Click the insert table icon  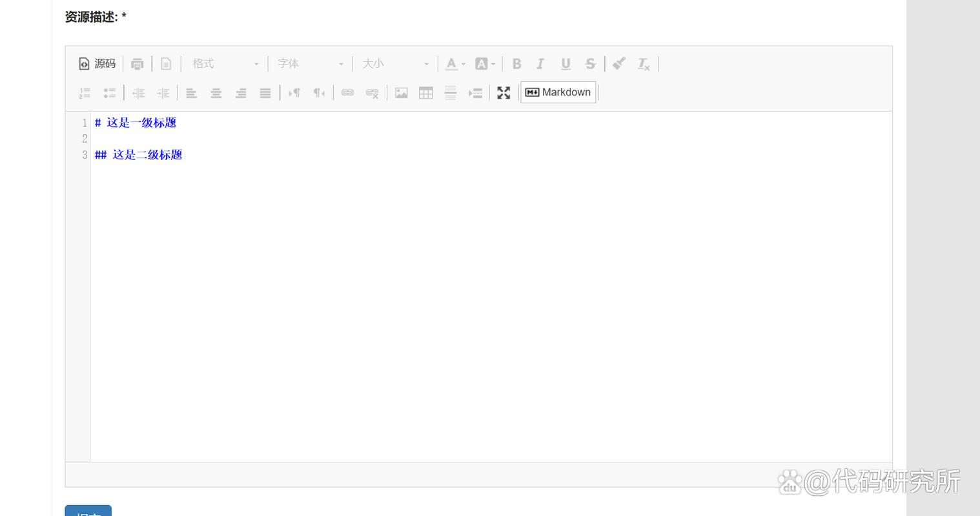click(x=425, y=93)
